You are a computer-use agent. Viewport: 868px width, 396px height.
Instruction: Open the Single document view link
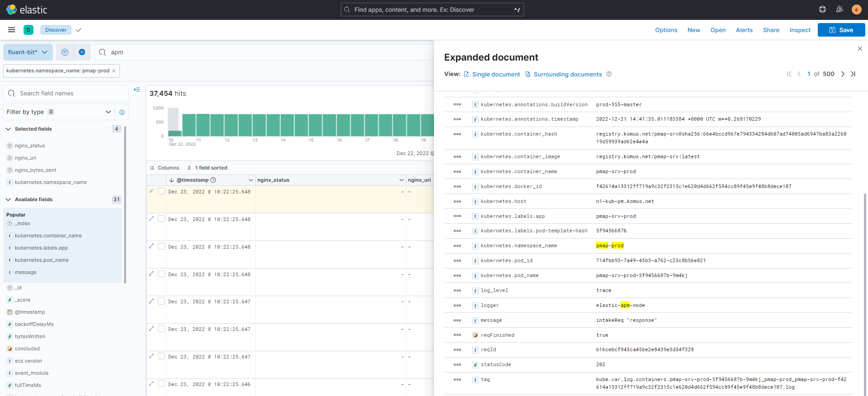click(x=492, y=74)
